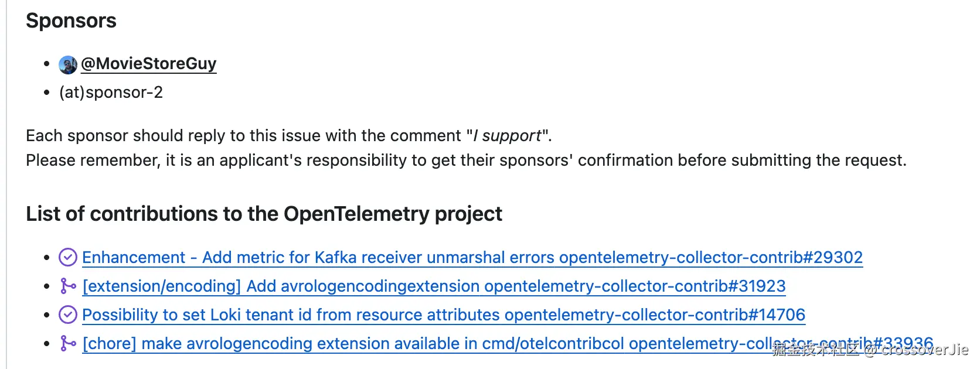Click the italic "I support" text
980x369 pixels.
(x=508, y=136)
